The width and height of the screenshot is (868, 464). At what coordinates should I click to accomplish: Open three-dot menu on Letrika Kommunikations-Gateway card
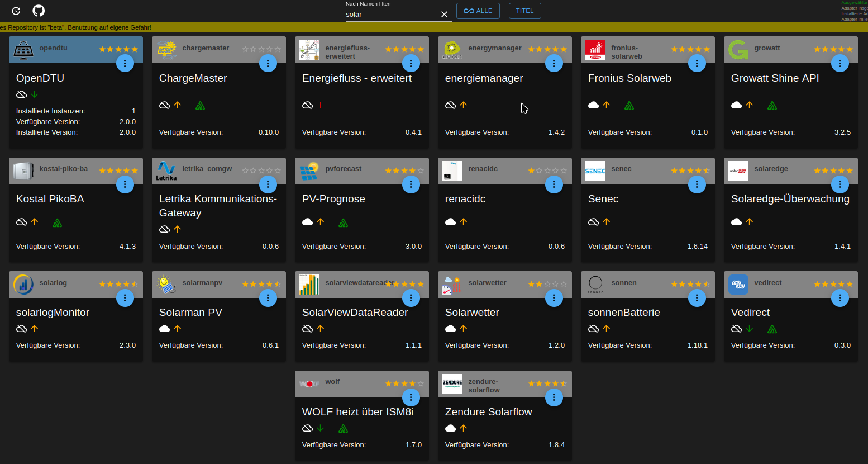coord(268,184)
